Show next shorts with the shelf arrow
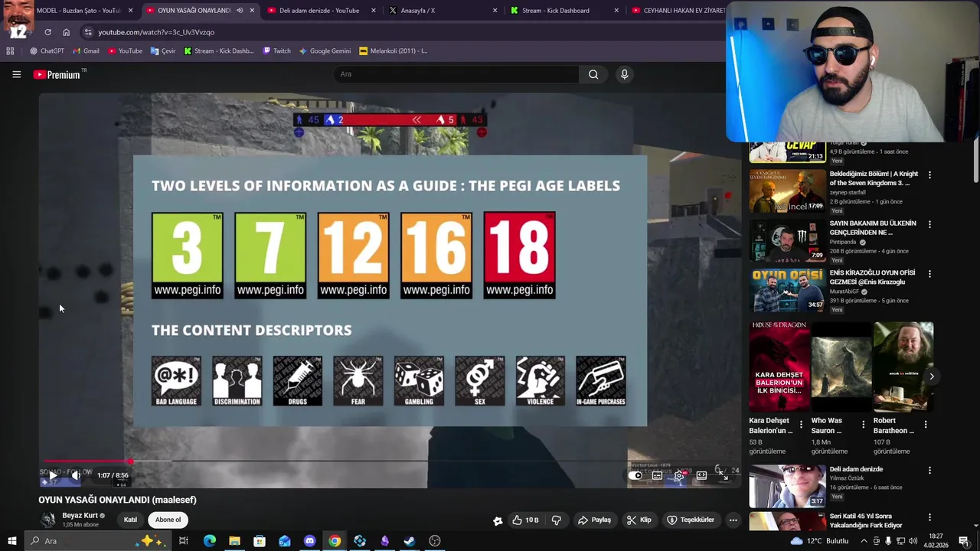This screenshot has width=980, height=551. pyautogui.click(x=931, y=377)
